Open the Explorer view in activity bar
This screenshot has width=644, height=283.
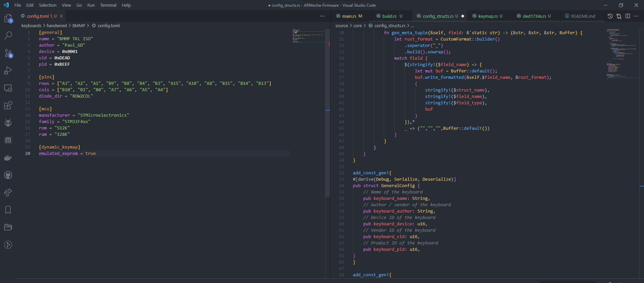point(8,18)
